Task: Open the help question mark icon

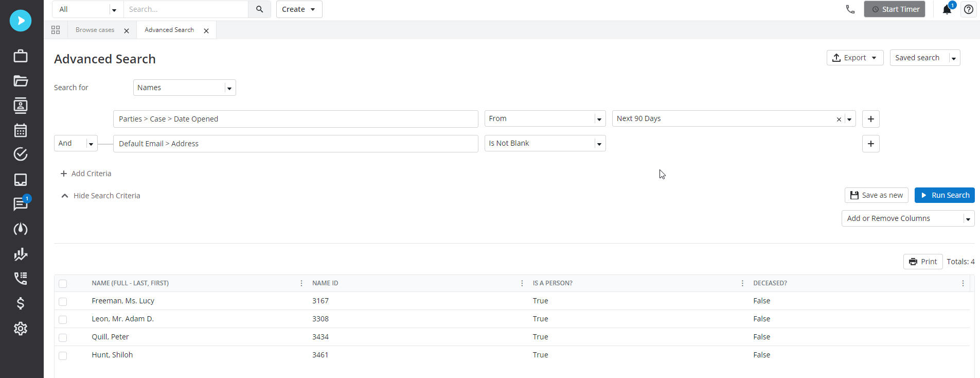Action: pyautogui.click(x=969, y=9)
